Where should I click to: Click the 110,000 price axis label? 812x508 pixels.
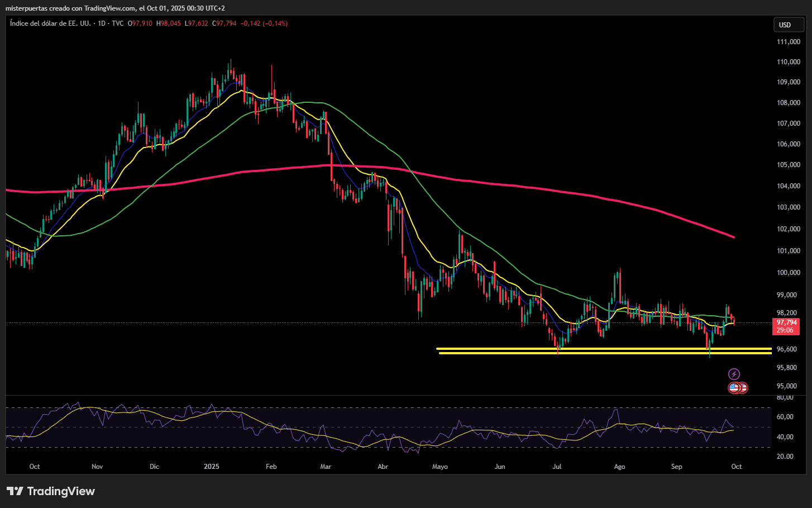point(789,62)
